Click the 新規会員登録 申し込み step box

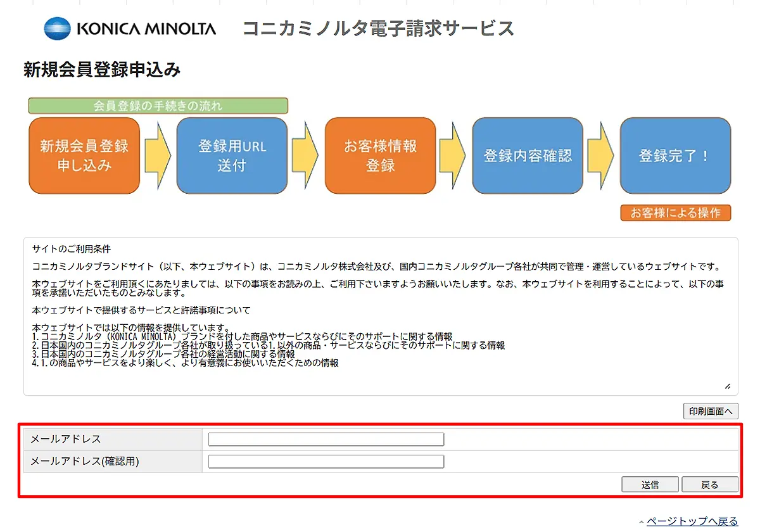coord(84,155)
